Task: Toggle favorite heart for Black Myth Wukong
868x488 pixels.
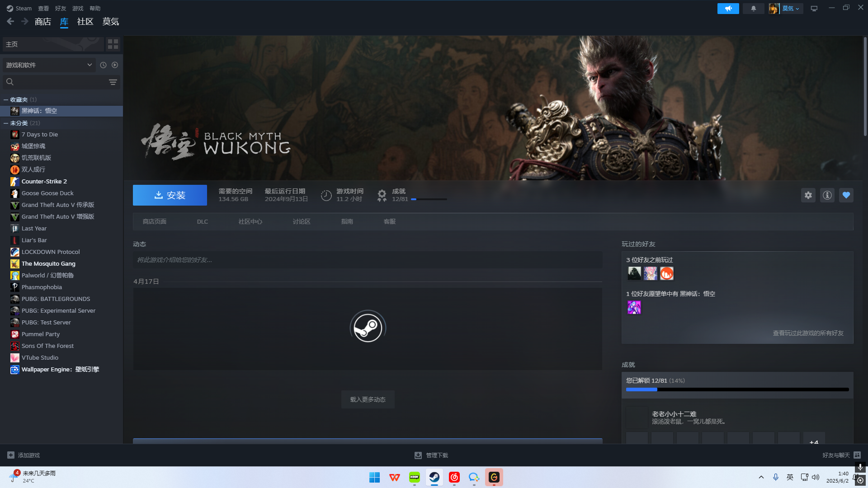Action: 846,195
